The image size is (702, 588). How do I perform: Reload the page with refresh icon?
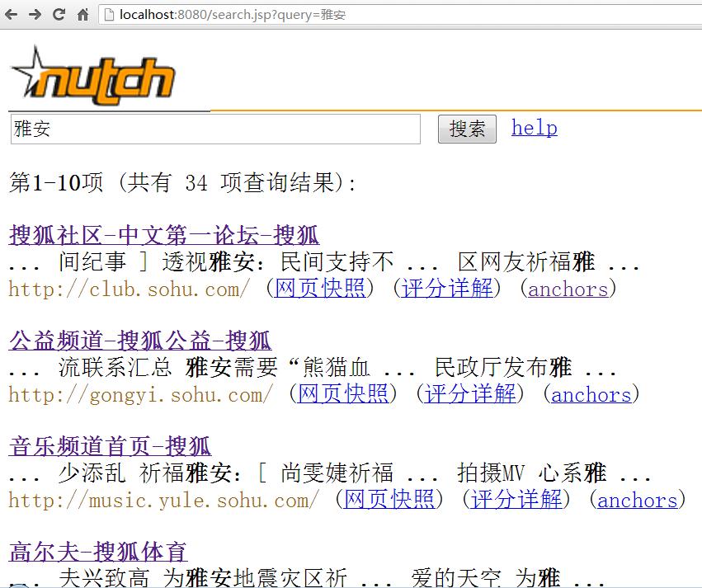point(59,15)
